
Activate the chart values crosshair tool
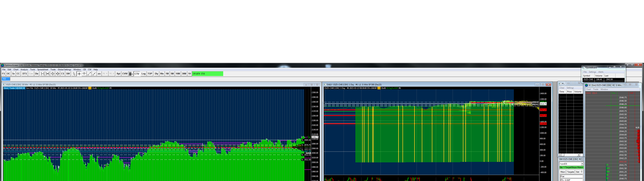coord(79,74)
